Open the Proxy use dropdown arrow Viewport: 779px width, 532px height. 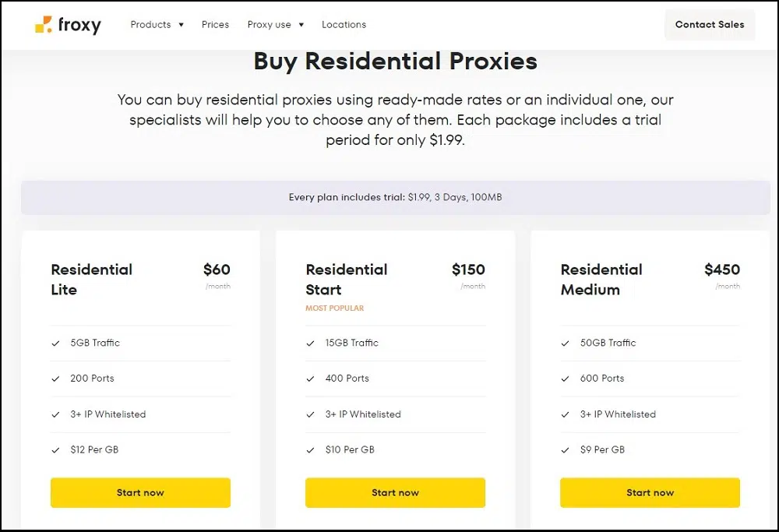pos(301,25)
